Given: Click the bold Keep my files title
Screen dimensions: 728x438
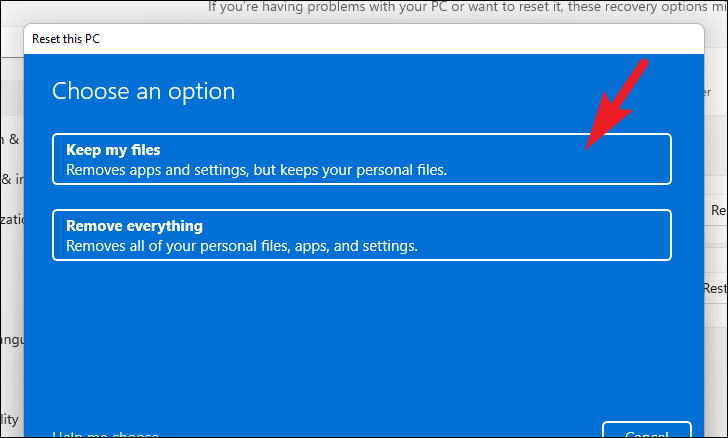Looking at the screenshot, I should pos(113,150).
